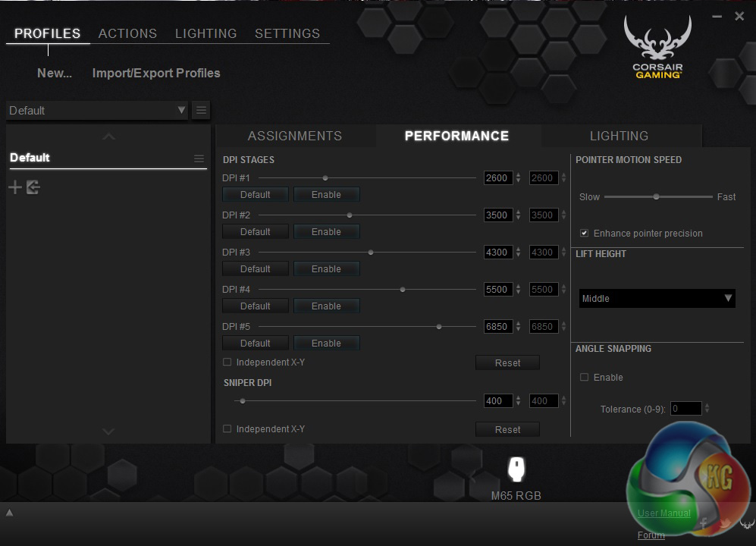Adjust DPI #2 first value stepper arrows
The height and width of the screenshot is (546, 756).
518,215
